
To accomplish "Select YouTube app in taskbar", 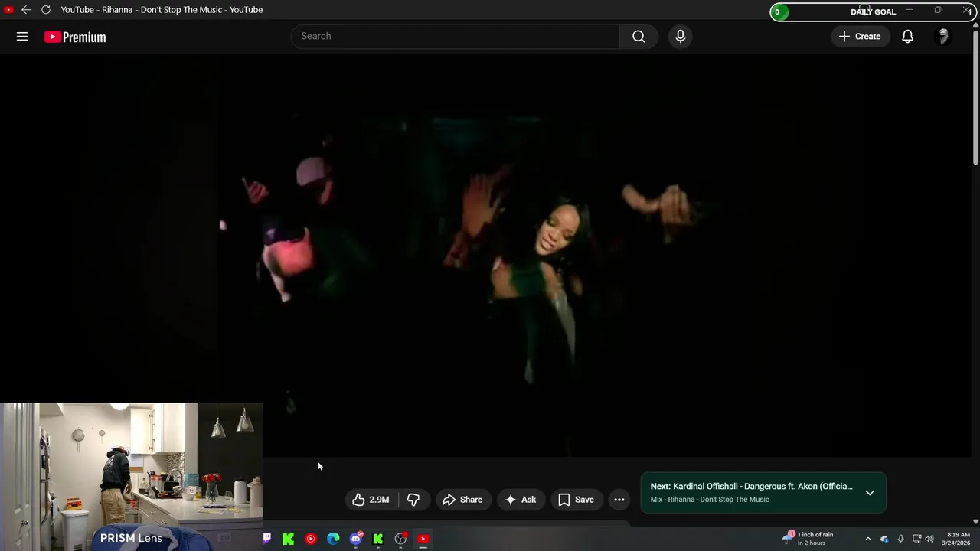I will (x=423, y=539).
